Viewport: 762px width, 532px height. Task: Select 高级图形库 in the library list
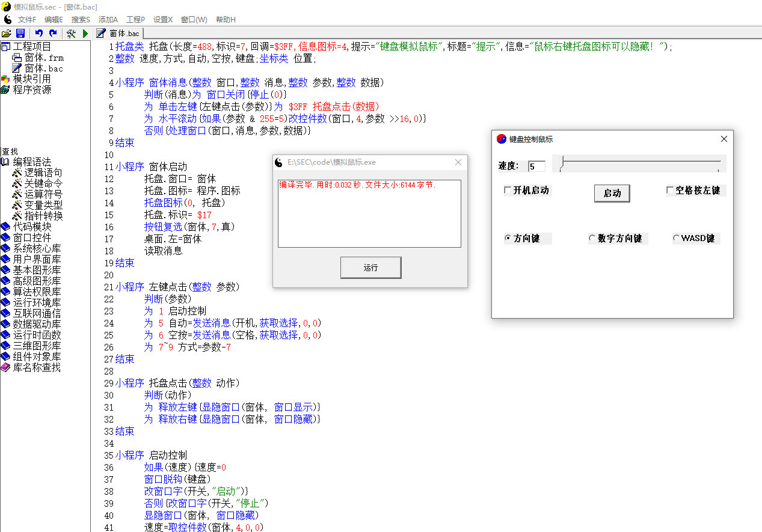coord(37,281)
